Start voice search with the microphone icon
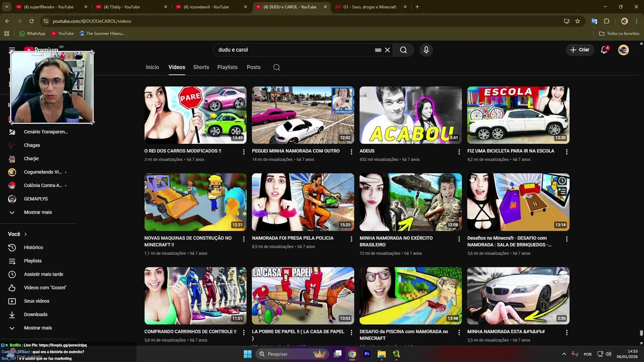This screenshot has width=644, height=362. coord(426,50)
